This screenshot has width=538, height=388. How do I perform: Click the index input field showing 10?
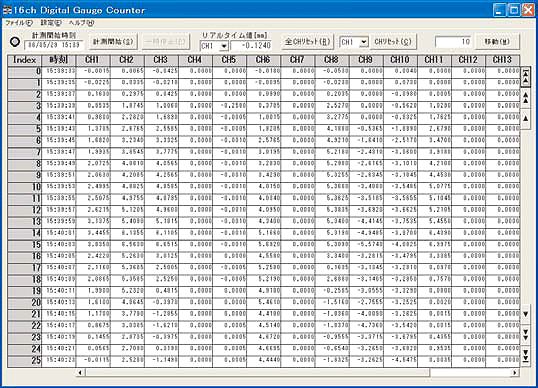pos(454,42)
